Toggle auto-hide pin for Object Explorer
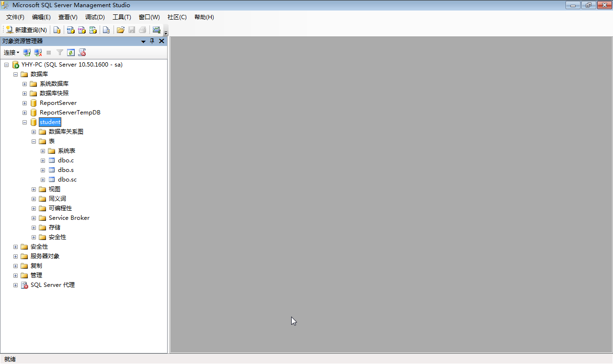This screenshot has width=613, height=364. (x=152, y=41)
